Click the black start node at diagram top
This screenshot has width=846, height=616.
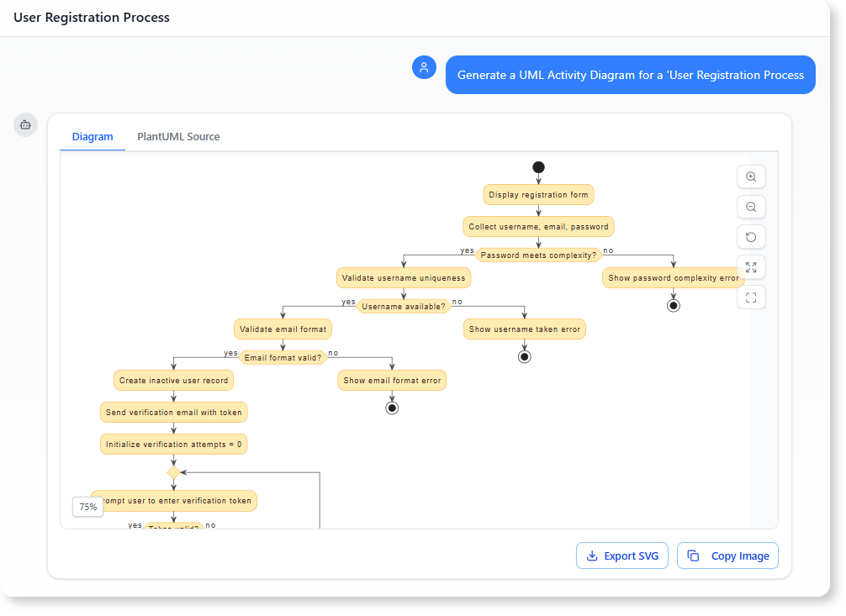pyautogui.click(x=538, y=166)
